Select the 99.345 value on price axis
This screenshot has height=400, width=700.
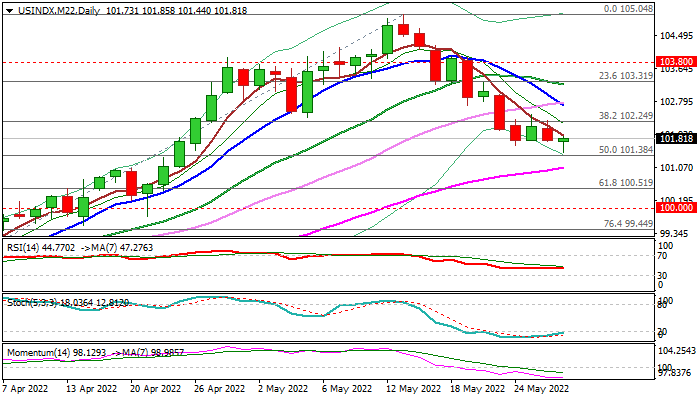(x=675, y=234)
